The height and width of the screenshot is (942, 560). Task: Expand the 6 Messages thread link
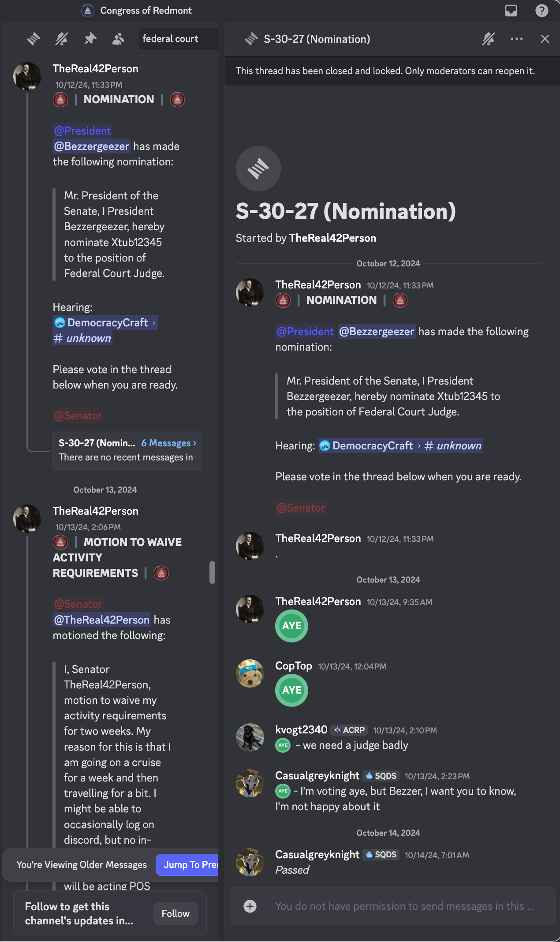168,443
